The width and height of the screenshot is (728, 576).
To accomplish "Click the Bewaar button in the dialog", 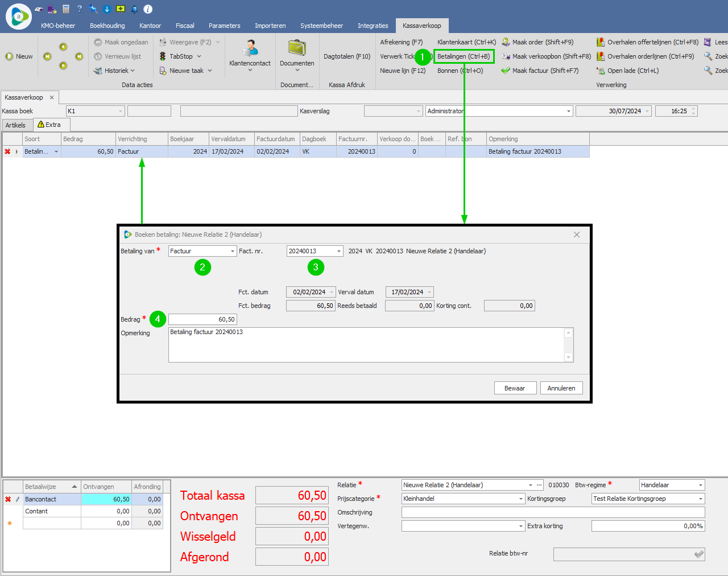I will 515,388.
